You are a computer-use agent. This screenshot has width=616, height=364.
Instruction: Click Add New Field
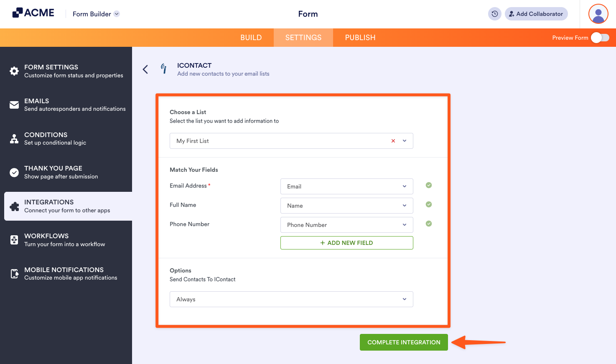(346, 243)
